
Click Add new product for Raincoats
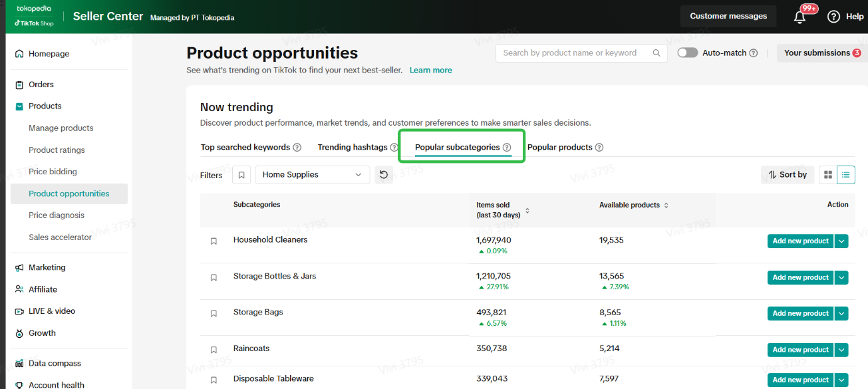[x=800, y=350]
